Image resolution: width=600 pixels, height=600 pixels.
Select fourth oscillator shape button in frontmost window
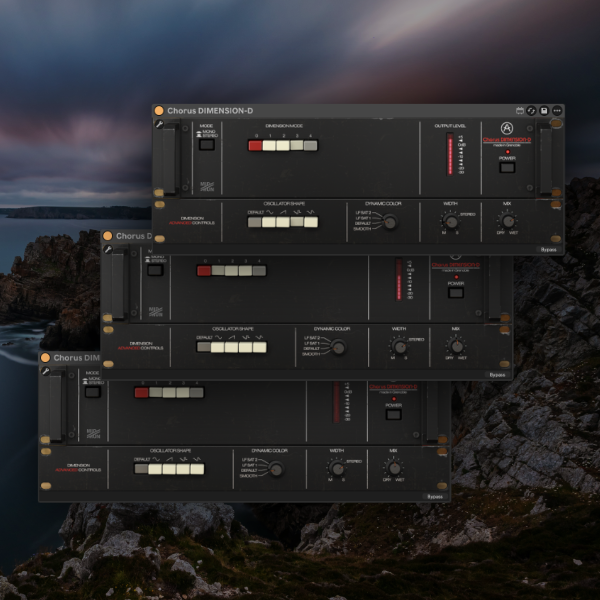(x=297, y=222)
